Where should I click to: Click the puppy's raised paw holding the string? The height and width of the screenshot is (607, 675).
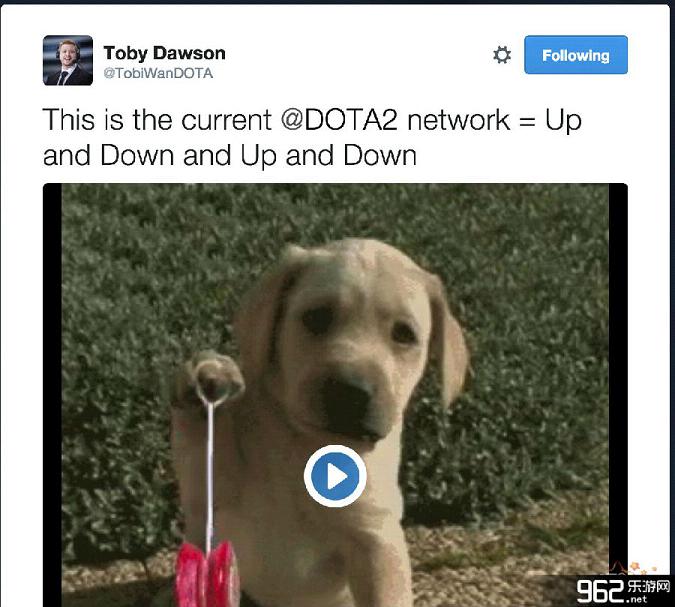pyautogui.click(x=208, y=379)
